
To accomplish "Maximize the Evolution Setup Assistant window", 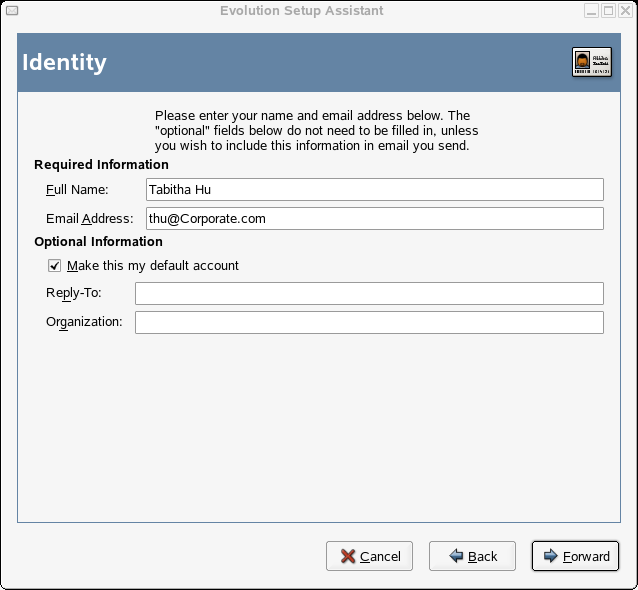I will (x=609, y=10).
